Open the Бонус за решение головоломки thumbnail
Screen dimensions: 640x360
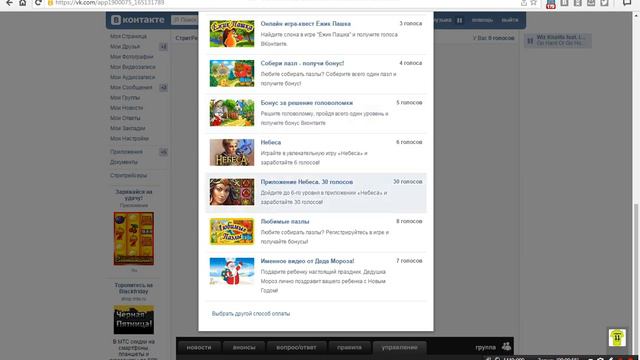[x=232, y=113]
